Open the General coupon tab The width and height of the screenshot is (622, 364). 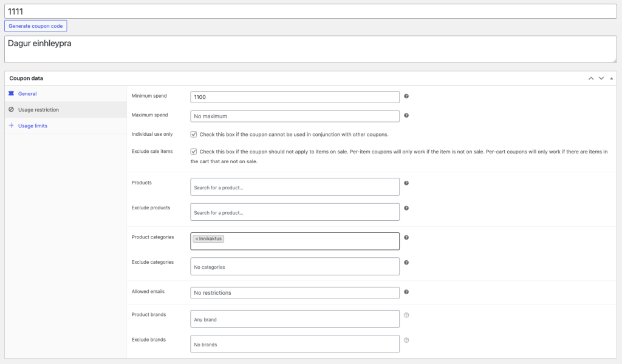coord(27,94)
